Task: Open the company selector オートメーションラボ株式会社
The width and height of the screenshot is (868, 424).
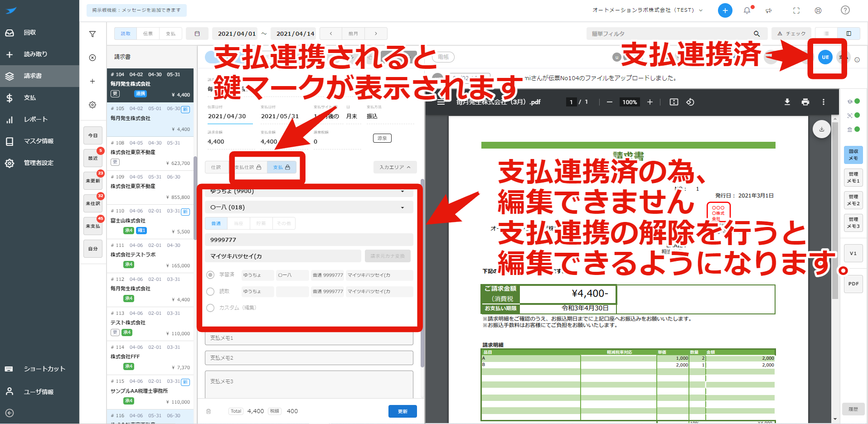Action: (x=647, y=10)
